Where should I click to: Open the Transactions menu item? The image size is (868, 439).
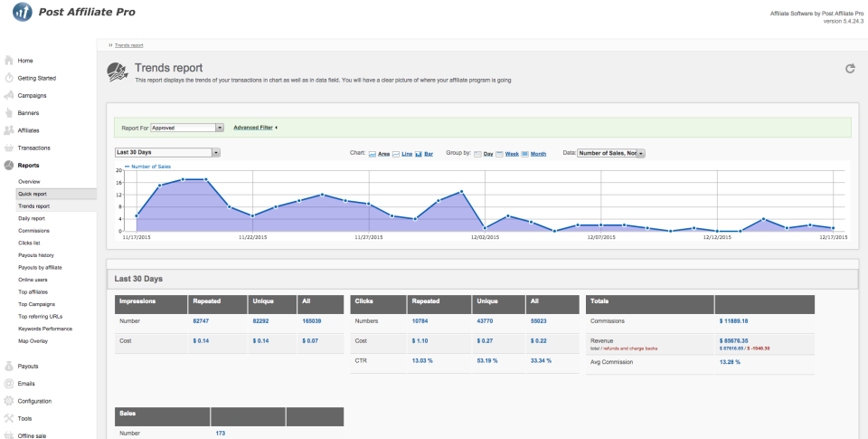tap(33, 148)
